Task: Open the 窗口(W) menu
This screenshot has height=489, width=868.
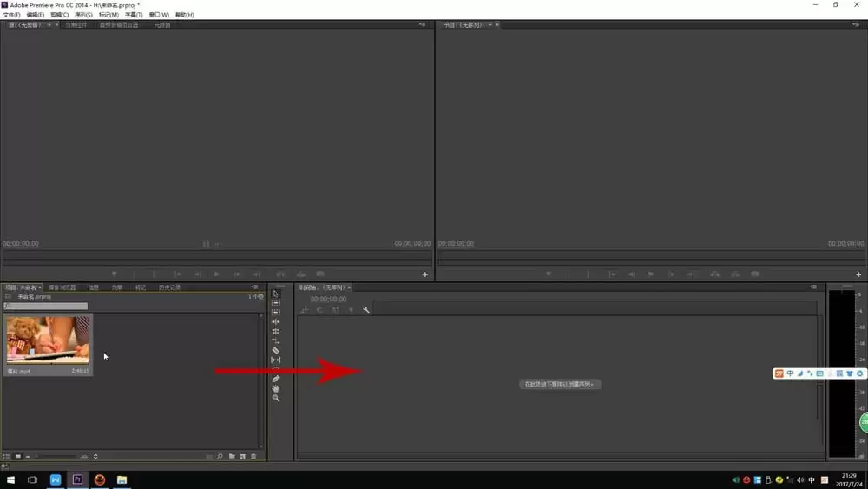Action: (159, 15)
